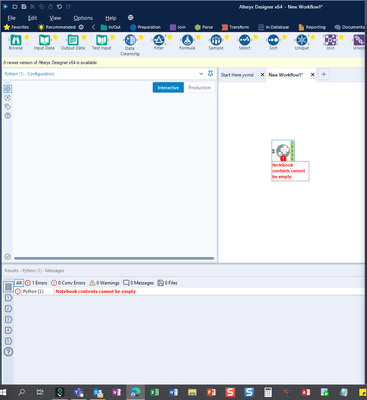
Task: Open output anchor 1 in Results sidebar
Action: pyautogui.click(x=9, y=298)
